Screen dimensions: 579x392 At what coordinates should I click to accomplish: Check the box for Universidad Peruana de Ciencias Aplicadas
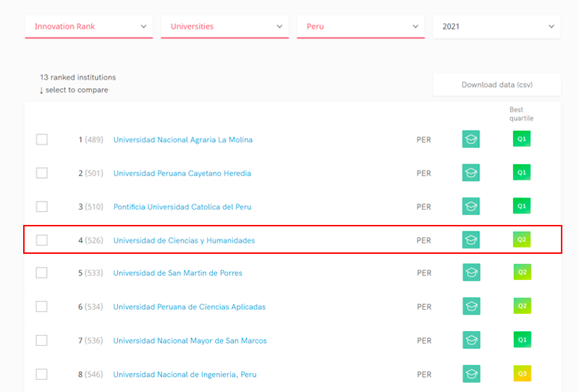point(41,307)
